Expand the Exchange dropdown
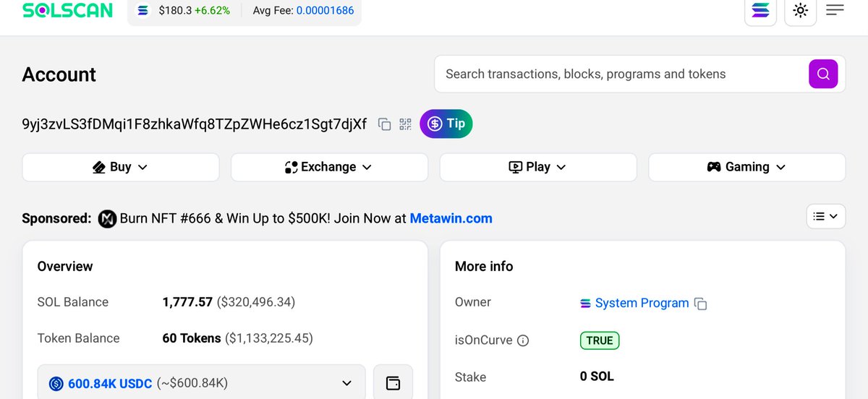 [329, 167]
